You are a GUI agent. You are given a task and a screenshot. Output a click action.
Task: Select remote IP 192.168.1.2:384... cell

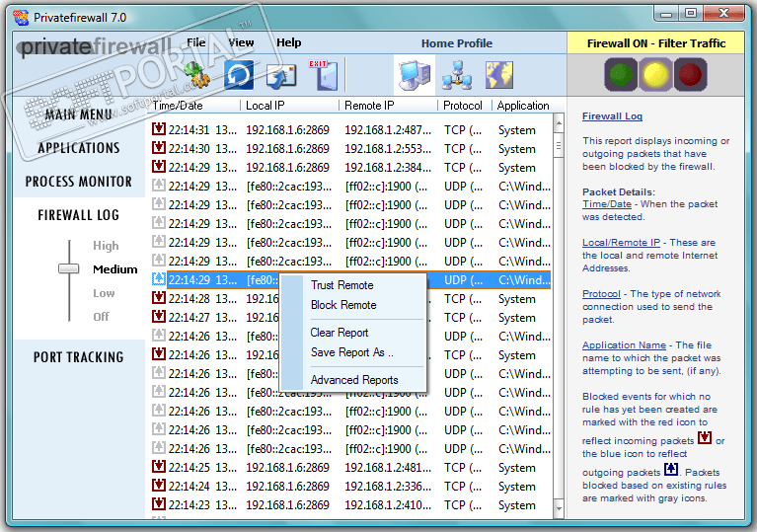pos(388,168)
